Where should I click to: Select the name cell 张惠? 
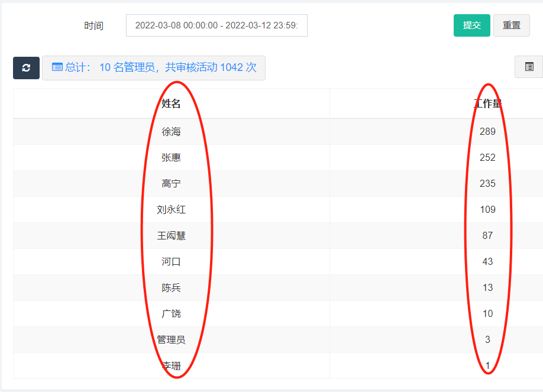pyautogui.click(x=171, y=157)
